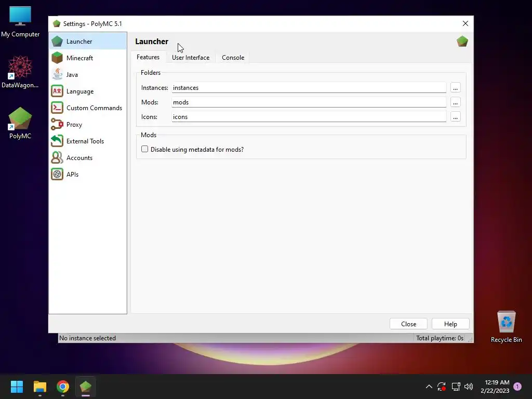
Task: Open the Custom Commands terminal icon
Action: 57,108
